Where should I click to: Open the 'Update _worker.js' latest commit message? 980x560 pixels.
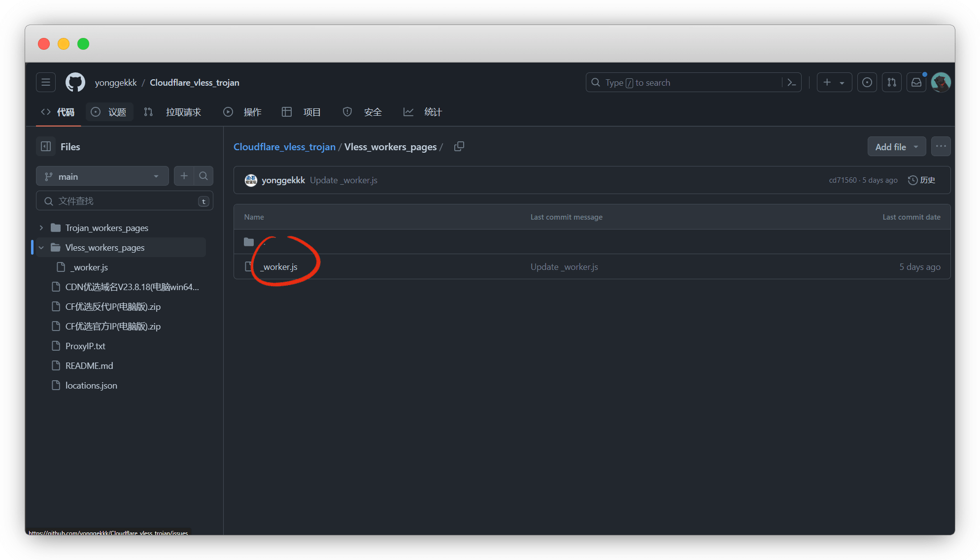click(343, 180)
